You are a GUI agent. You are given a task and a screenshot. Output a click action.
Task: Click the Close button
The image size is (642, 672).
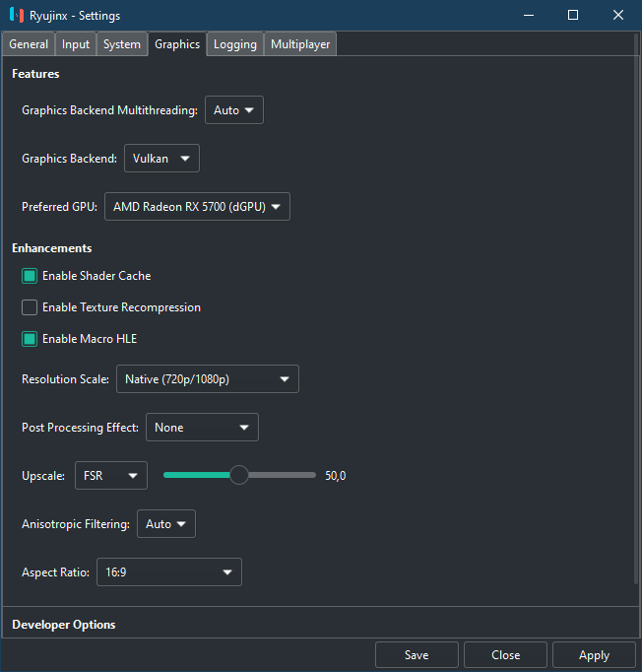click(x=506, y=655)
